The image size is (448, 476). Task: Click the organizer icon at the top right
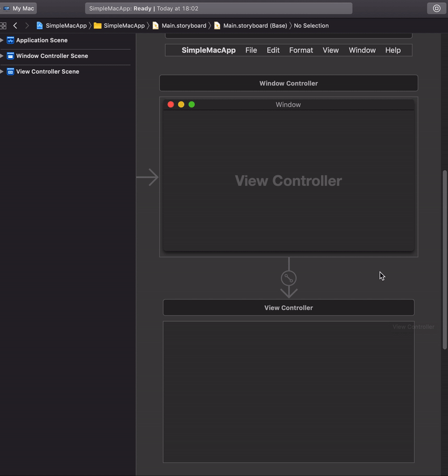tap(436, 8)
